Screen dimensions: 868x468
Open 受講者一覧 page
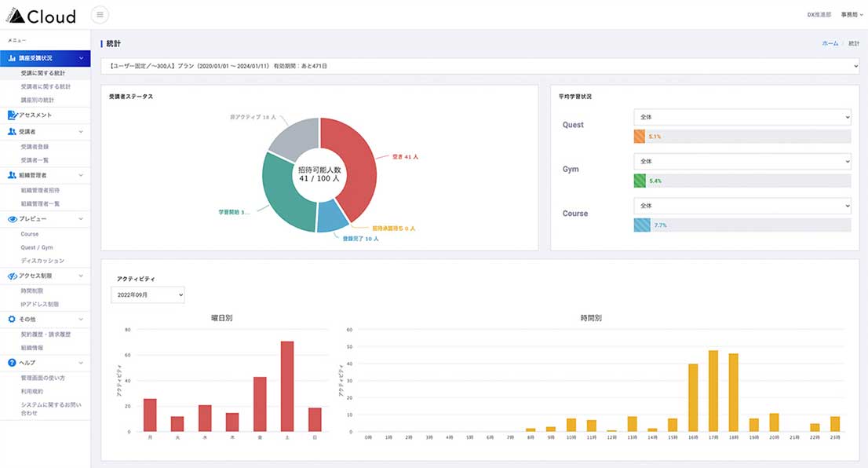pos(35,160)
